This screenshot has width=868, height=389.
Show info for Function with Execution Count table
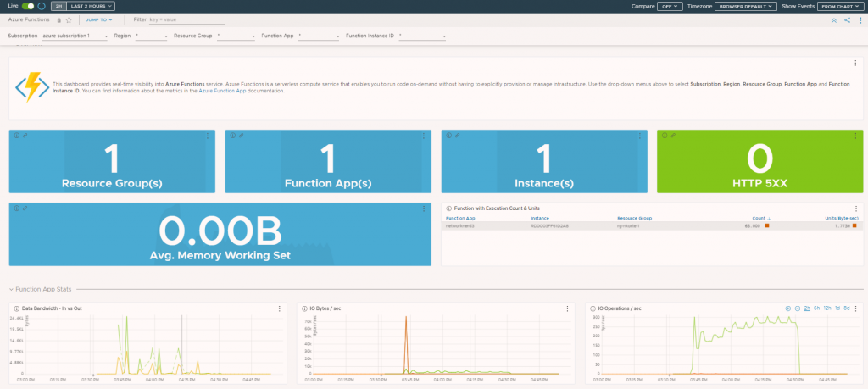449,208
